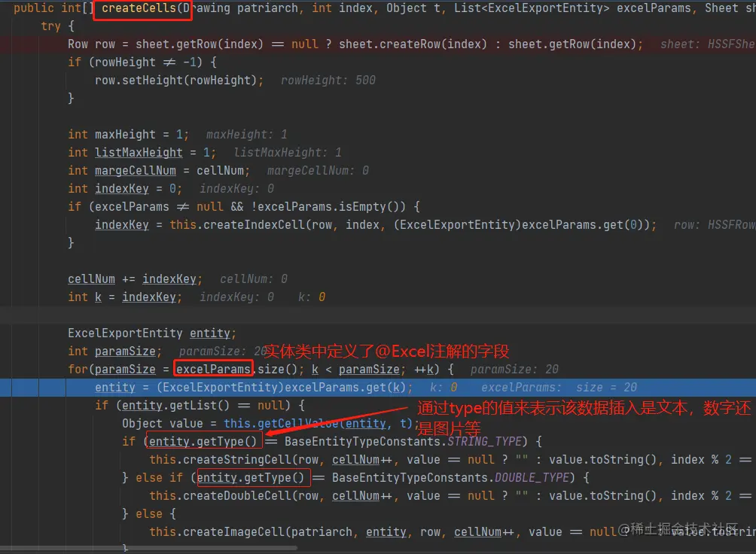Click orange 'k: 0' hint on 'int k' line
Image resolution: width=756 pixels, height=554 pixels.
pyautogui.click(x=312, y=297)
